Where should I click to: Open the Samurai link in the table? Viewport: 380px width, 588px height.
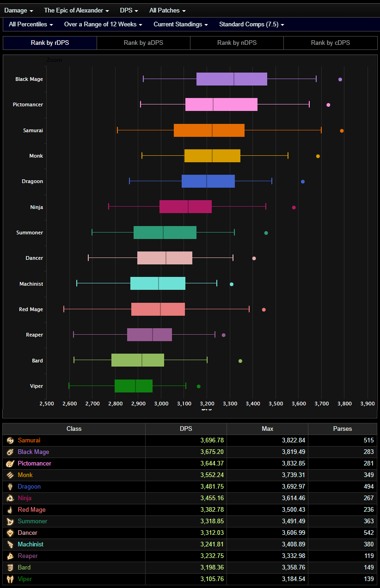pyautogui.click(x=29, y=441)
